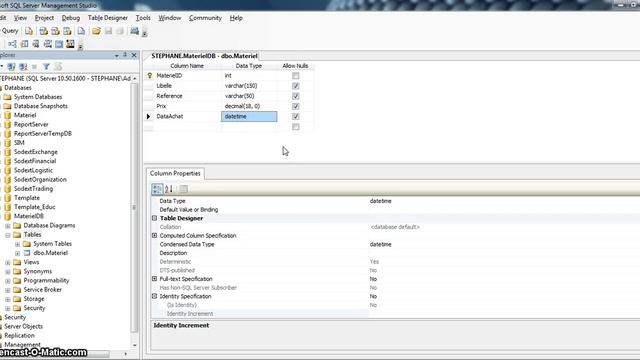
Task: Select the SodextExchange database
Action: [x=36, y=152]
